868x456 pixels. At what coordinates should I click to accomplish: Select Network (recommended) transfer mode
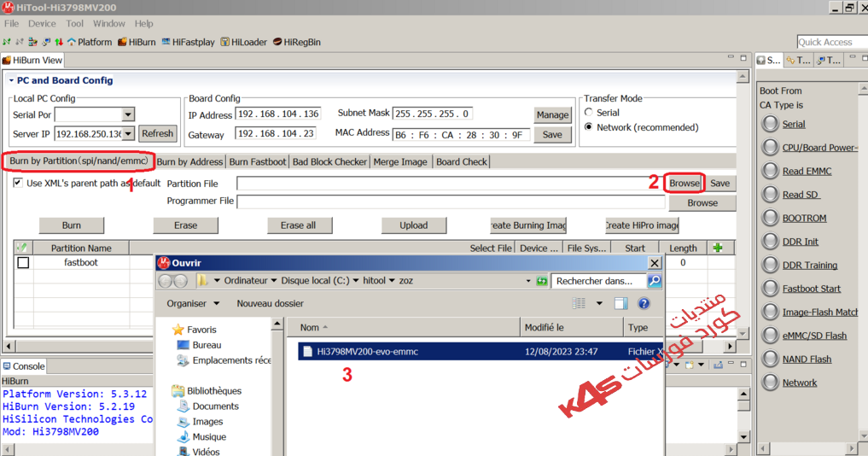588,127
